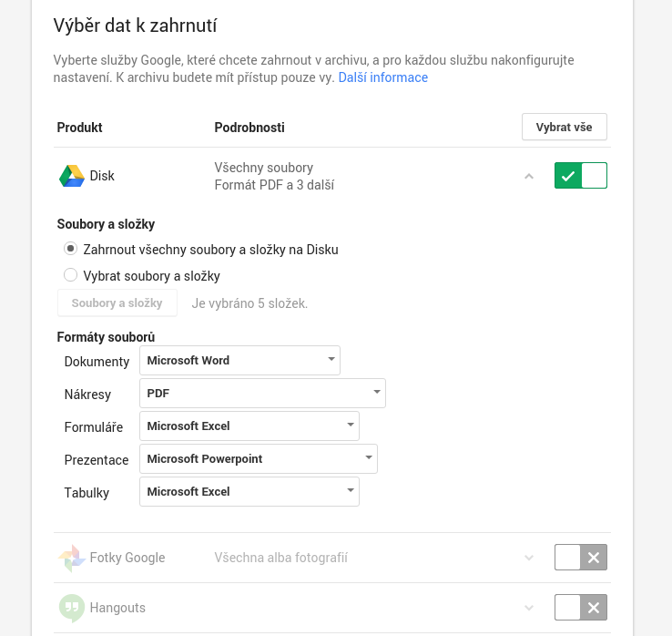This screenshot has width=672, height=636.
Task: Open the Dokumenty format dropdown
Action: (x=239, y=361)
